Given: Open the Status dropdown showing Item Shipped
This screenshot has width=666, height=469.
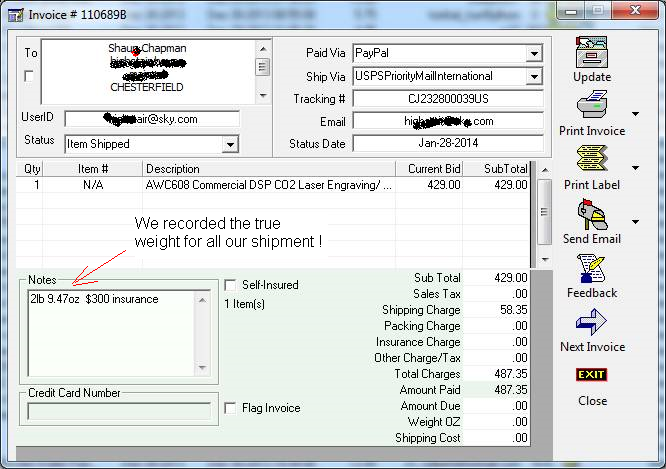Looking at the screenshot, I should [x=231, y=144].
